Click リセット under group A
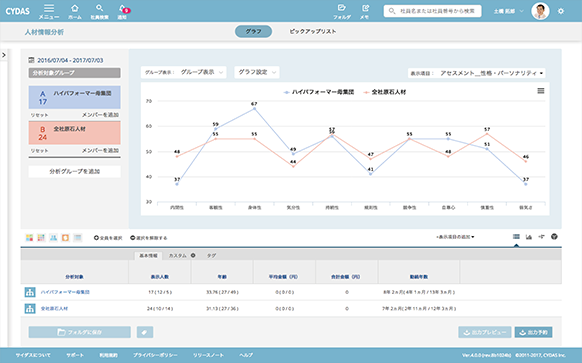 pos(39,115)
